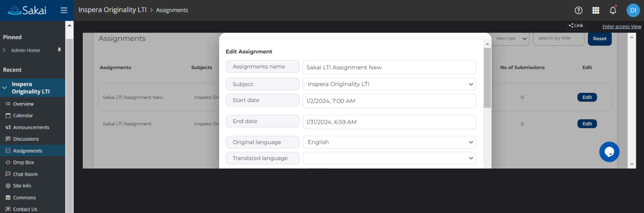The width and height of the screenshot is (644, 213).
Task: Open the Original language dropdown
Action: pyautogui.click(x=389, y=142)
